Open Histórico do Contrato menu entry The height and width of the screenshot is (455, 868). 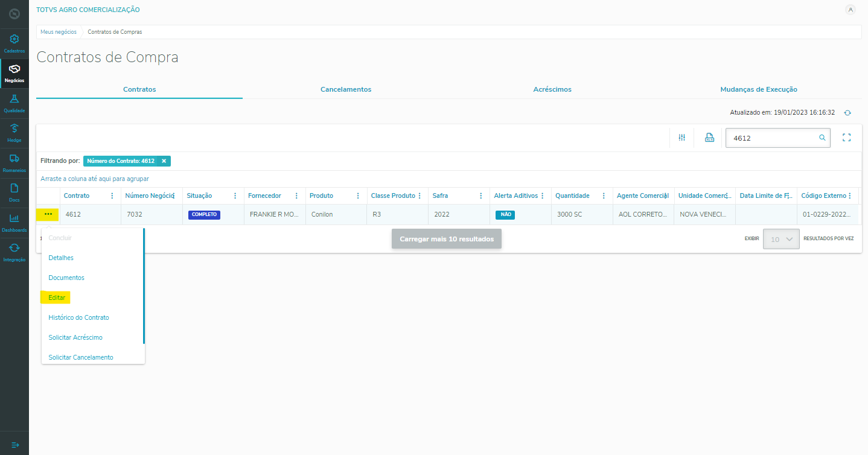tap(78, 317)
